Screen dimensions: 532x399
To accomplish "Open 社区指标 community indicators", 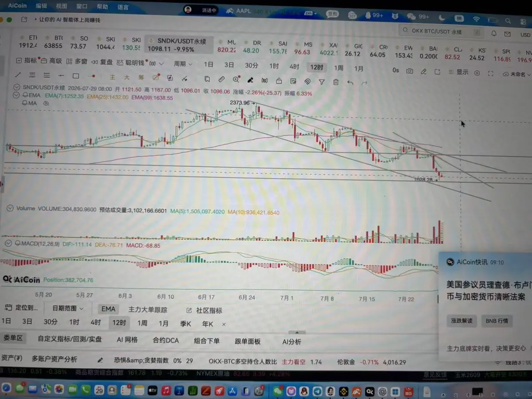I will pos(204,310).
